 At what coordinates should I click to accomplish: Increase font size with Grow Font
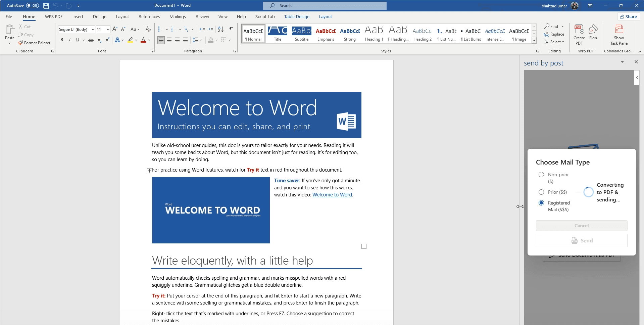[x=115, y=29]
